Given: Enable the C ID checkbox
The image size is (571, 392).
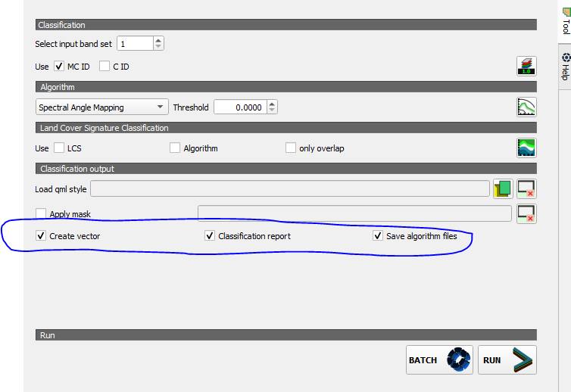Looking at the screenshot, I should [105, 67].
